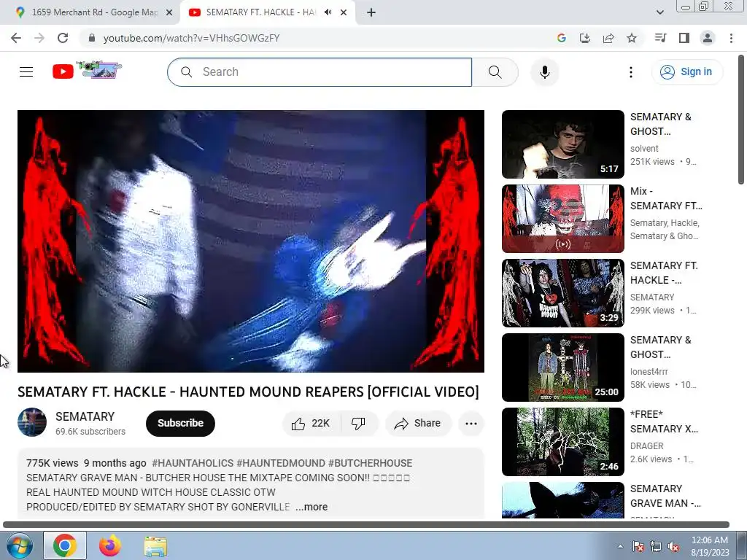747x560 pixels.
Task: Install app via address bar icon
Action: [584, 38]
